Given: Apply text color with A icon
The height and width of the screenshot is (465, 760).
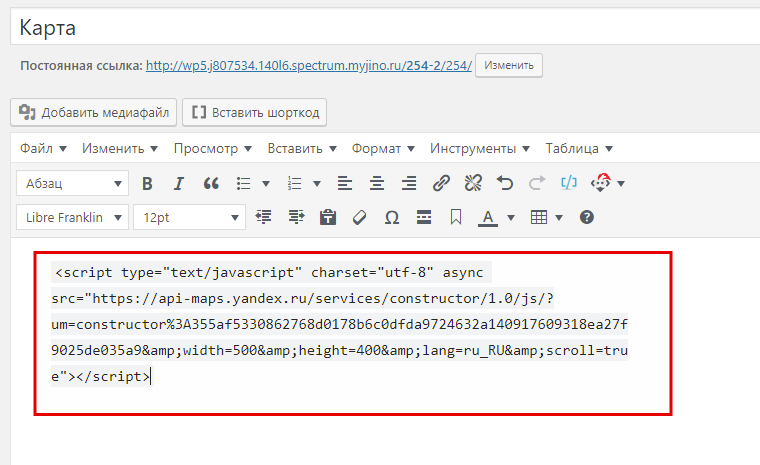Looking at the screenshot, I should click(x=488, y=218).
